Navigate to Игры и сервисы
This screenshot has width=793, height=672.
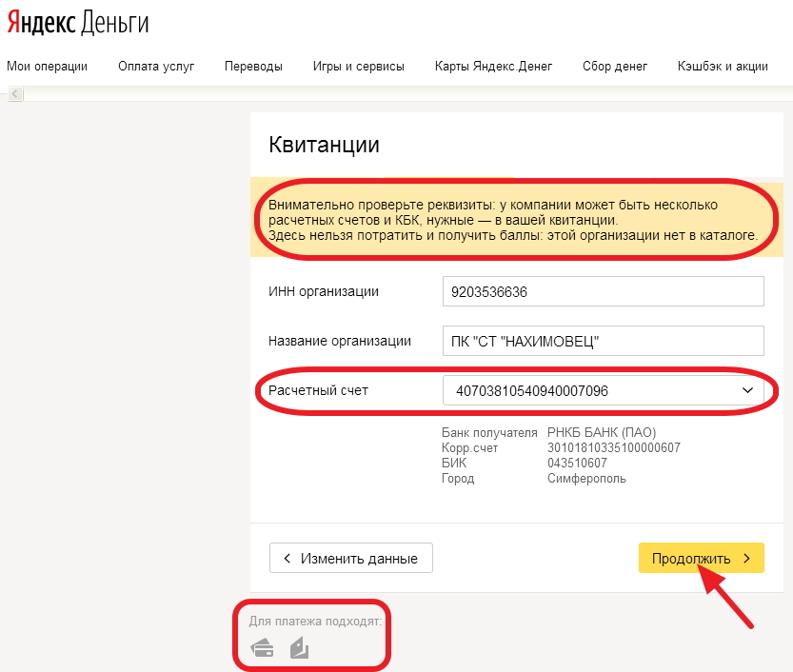pyautogui.click(x=358, y=66)
